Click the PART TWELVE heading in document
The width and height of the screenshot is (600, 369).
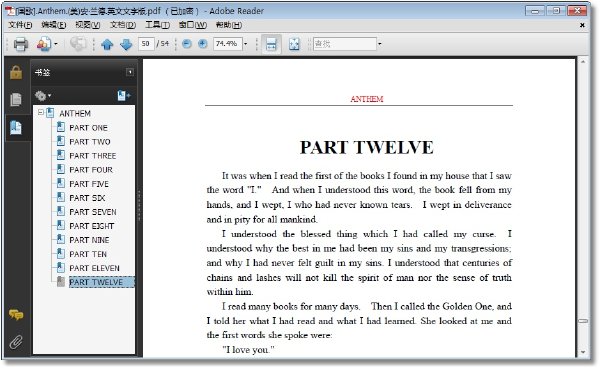(367, 148)
